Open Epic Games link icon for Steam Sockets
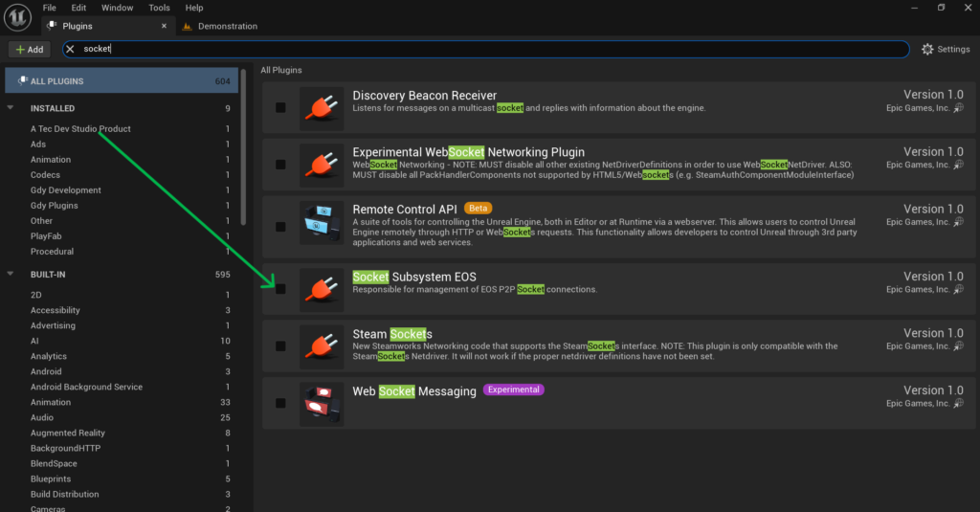The height and width of the screenshot is (512, 980). (959, 346)
